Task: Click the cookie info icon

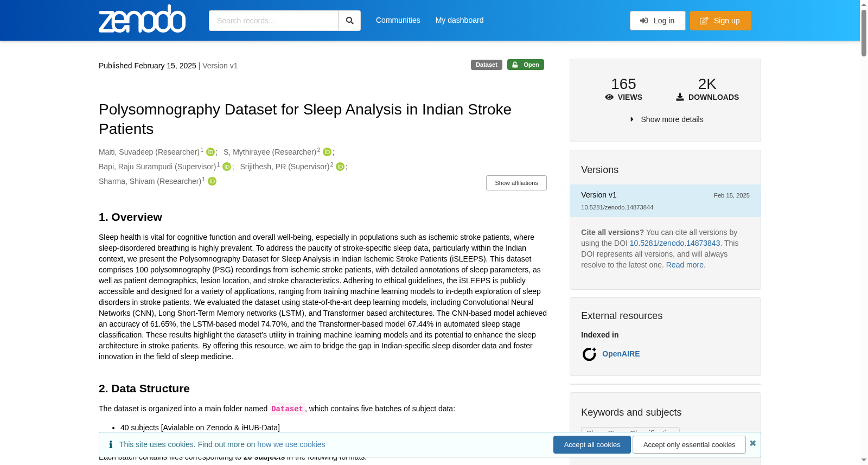Action: pyautogui.click(x=111, y=444)
